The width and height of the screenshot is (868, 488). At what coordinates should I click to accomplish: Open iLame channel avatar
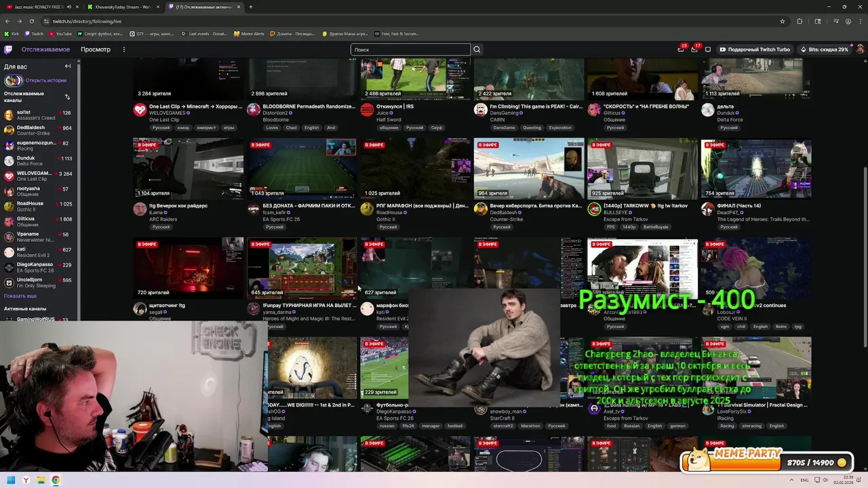(140, 209)
